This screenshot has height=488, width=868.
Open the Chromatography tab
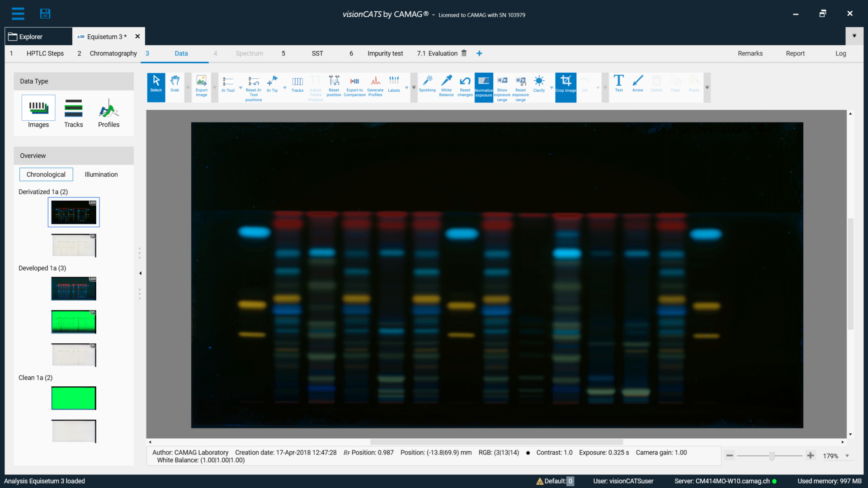coord(113,53)
